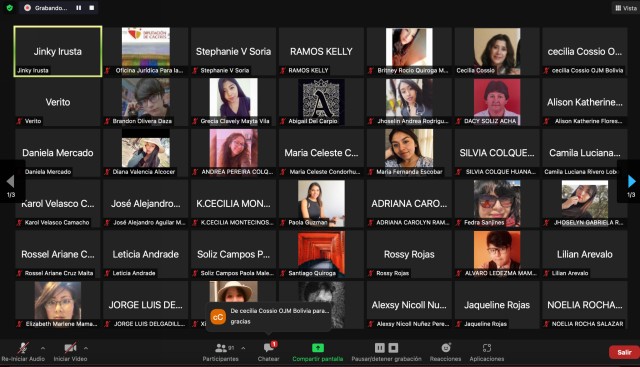The height and width of the screenshot is (367, 640).
Task: Expand video options arrow beside camera
Action: (86, 348)
